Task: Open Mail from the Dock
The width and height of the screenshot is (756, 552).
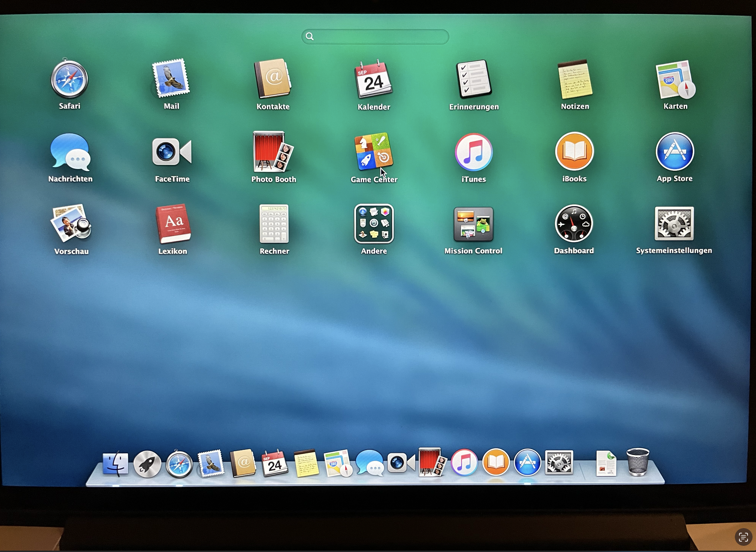Action: click(x=211, y=463)
